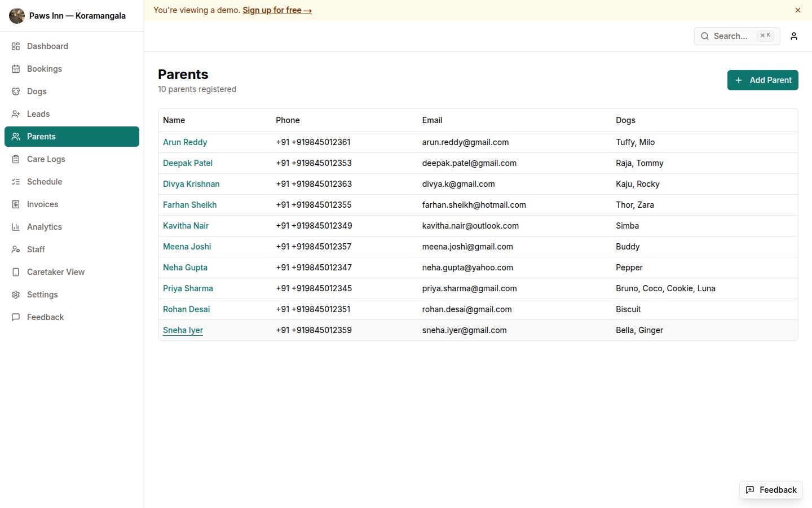Open the Dashboard section

point(47,46)
